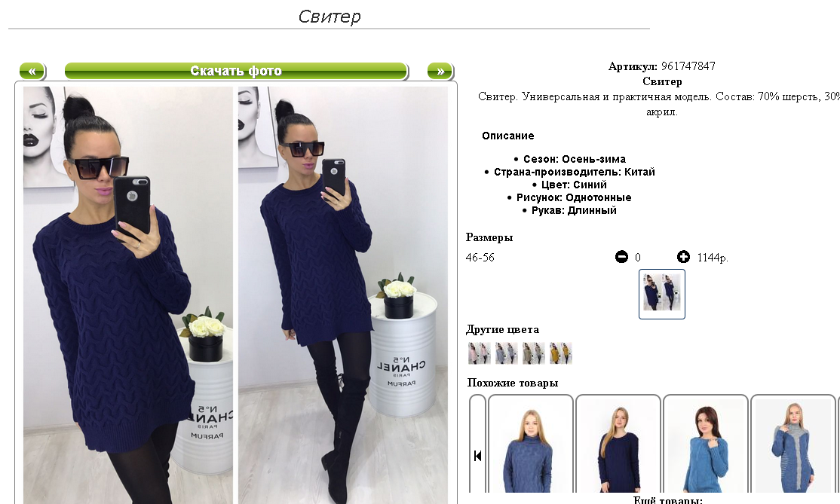Image resolution: width=840 pixels, height=504 pixels.
Task: Jump to first similar product with skip-back icon
Action: pos(478,456)
